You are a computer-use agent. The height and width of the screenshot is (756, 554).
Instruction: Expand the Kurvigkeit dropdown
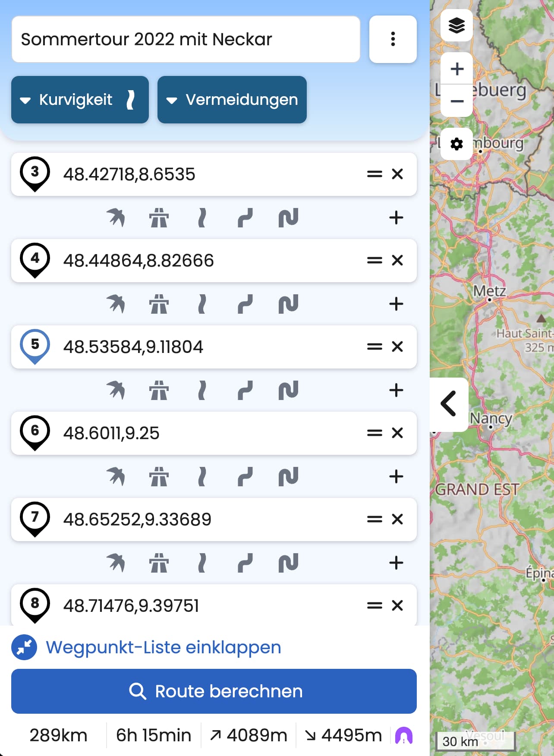pos(80,100)
